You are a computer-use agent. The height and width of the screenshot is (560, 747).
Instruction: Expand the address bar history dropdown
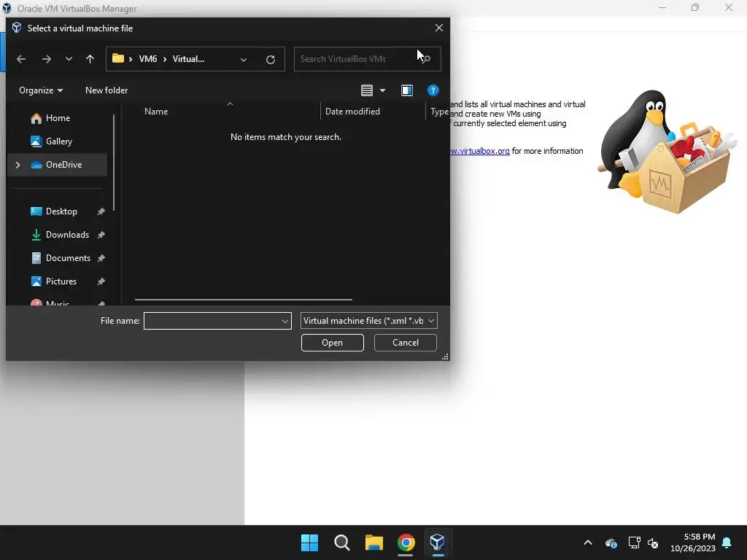[x=244, y=60]
